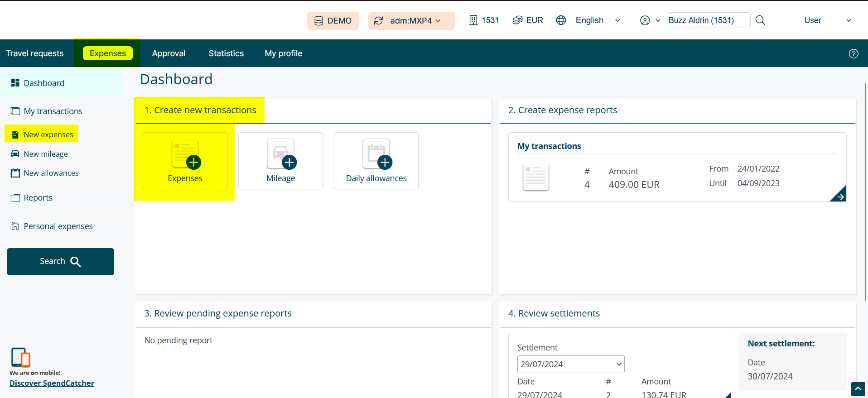The width and height of the screenshot is (868, 398).
Task: Expand the adm:MXP4 dropdown
Action: tap(411, 21)
